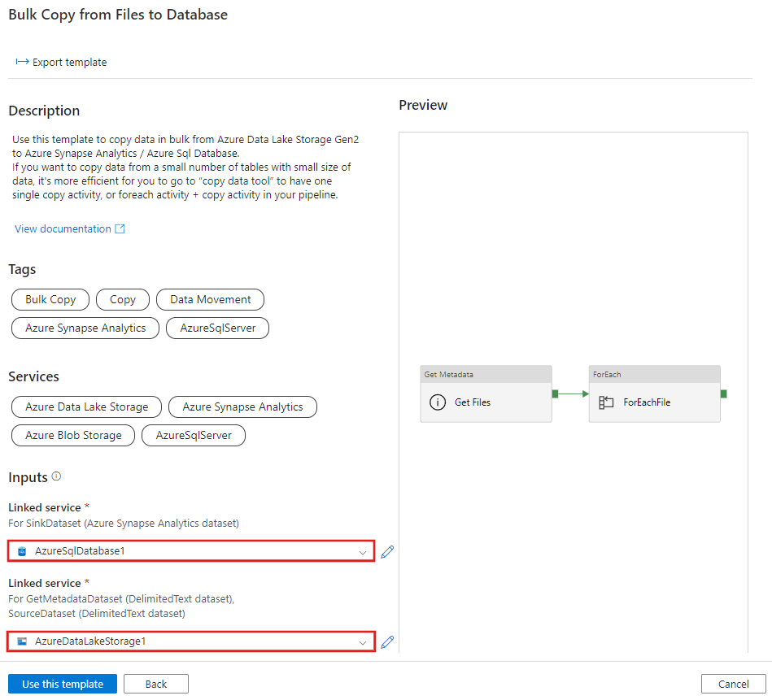Click the Bulk Copy from Files to Database title

118,15
